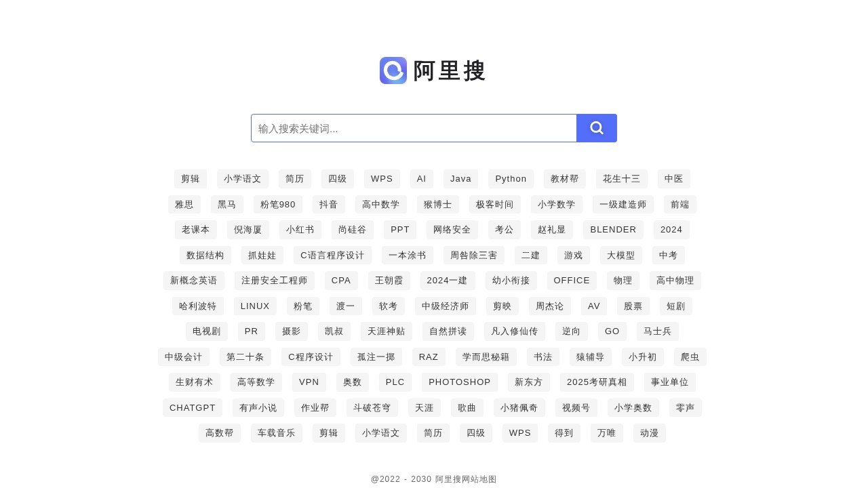The height and width of the screenshot is (488, 868).
Task: Click the C语言程序设计 keyword tag
Action: (332, 255)
